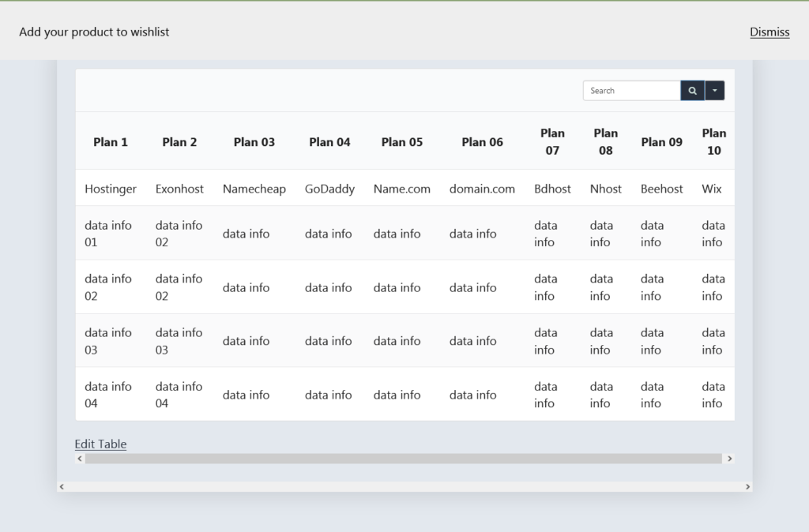Click inside the Search input field
The width and height of the screenshot is (809, 532).
click(628, 90)
